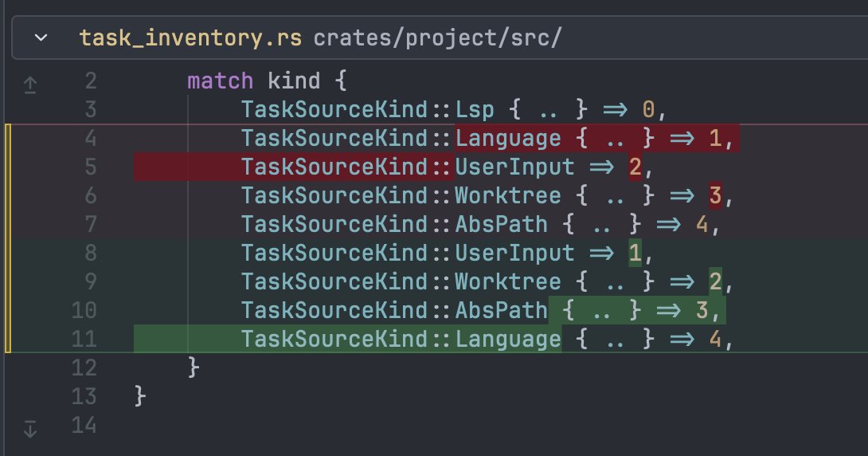Click the yellow diff hunk indicator bar
The width and height of the screenshot is (868, 456).
coord(8,238)
